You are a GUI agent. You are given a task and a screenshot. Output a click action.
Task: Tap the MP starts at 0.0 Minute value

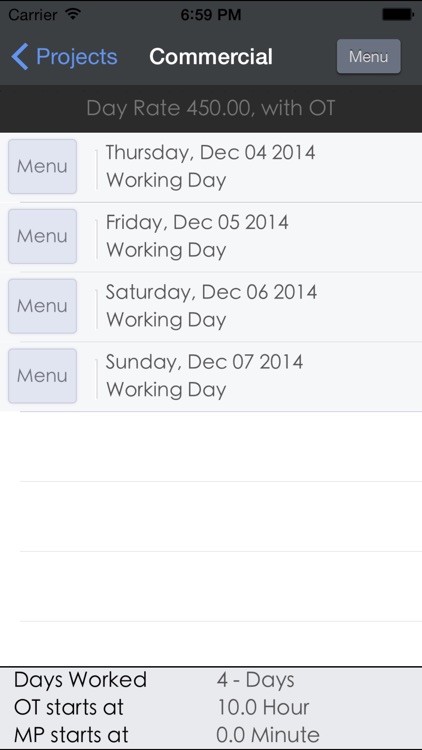pyautogui.click(x=267, y=735)
